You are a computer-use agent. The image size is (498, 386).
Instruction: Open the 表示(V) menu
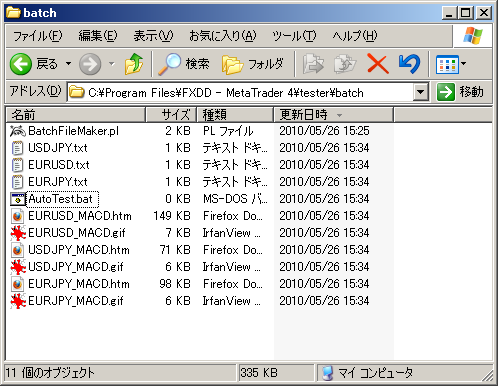tap(153, 36)
